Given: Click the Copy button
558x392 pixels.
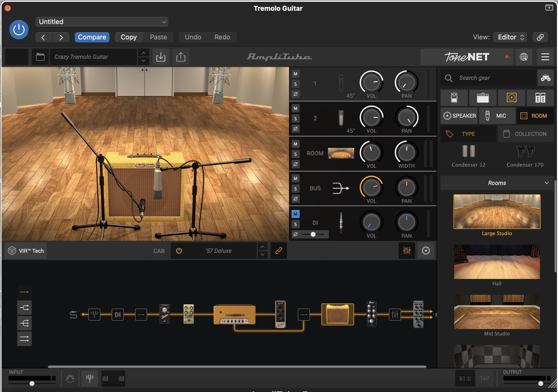Looking at the screenshot, I should (129, 37).
